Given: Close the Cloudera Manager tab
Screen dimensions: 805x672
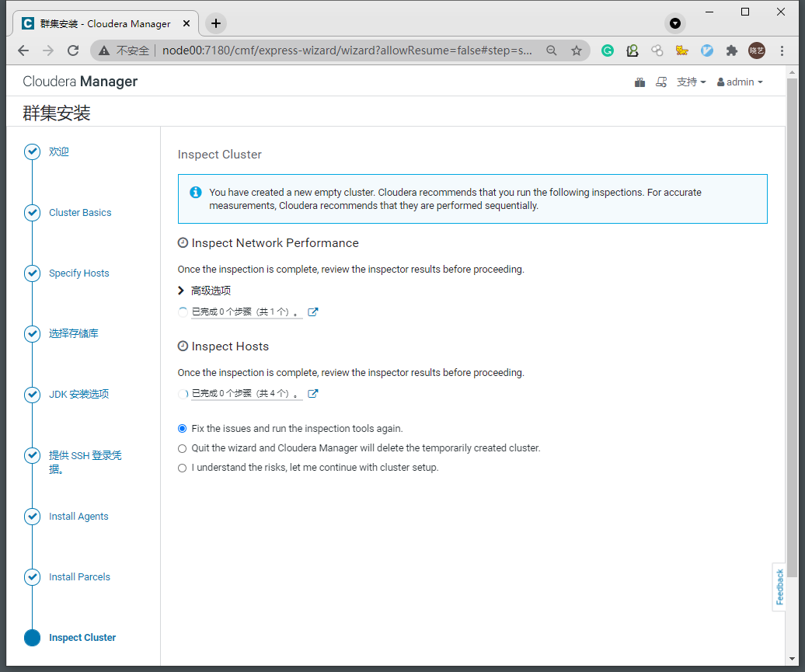Looking at the screenshot, I should [x=186, y=23].
